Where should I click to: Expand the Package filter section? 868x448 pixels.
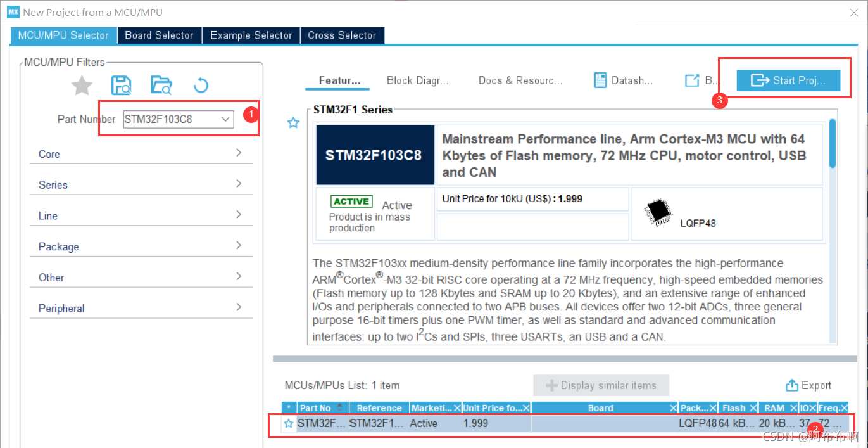coord(141,246)
